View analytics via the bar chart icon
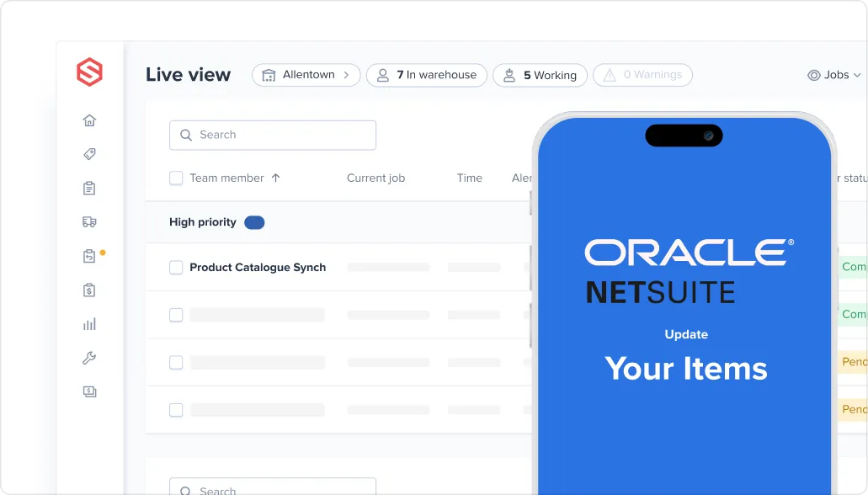The height and width of the screenshot is (495, 868). pyautogui.click(x=89, y=323)
